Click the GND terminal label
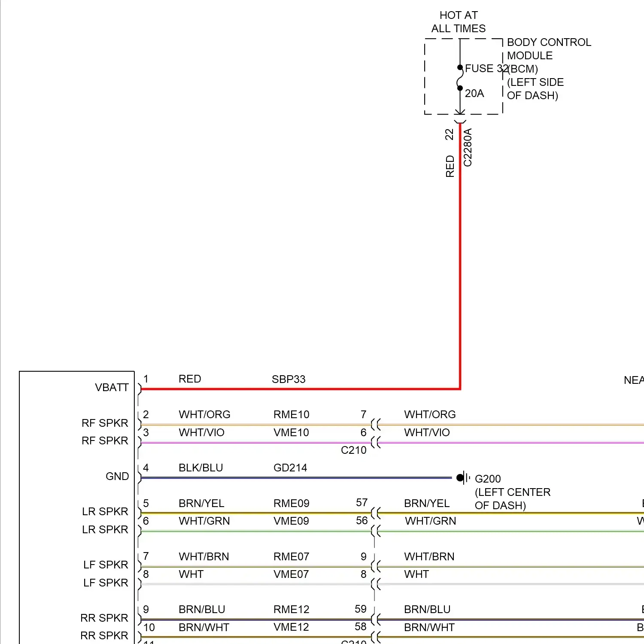The image size is (644, 644). 117,477
